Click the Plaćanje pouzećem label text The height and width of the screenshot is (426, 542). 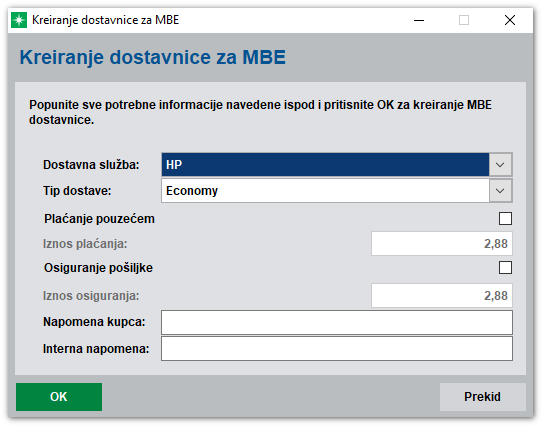point(99,219)
